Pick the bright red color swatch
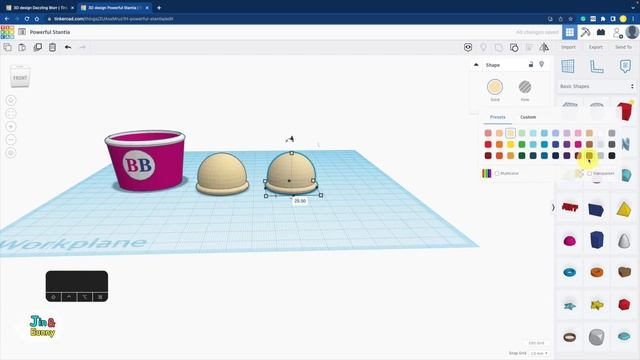The height and width of the screenshot is (360, 640). (x=488, y=144)
